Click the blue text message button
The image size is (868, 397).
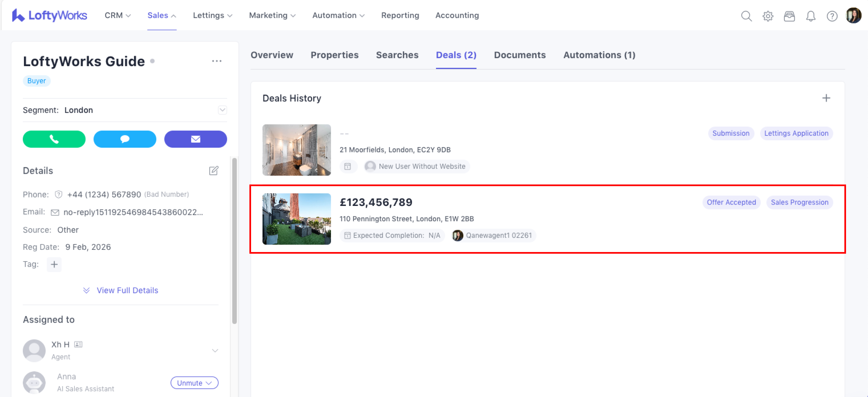click(x=125, y=139)
